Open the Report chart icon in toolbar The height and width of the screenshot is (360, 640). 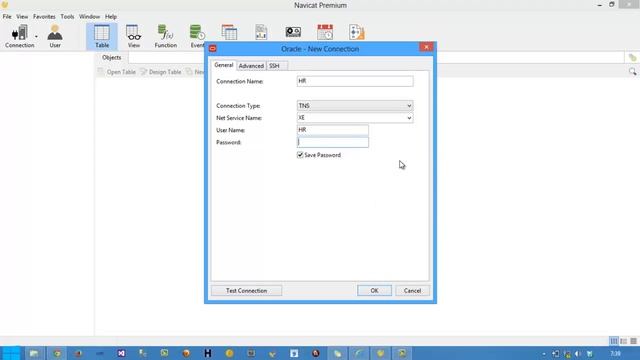261,32
